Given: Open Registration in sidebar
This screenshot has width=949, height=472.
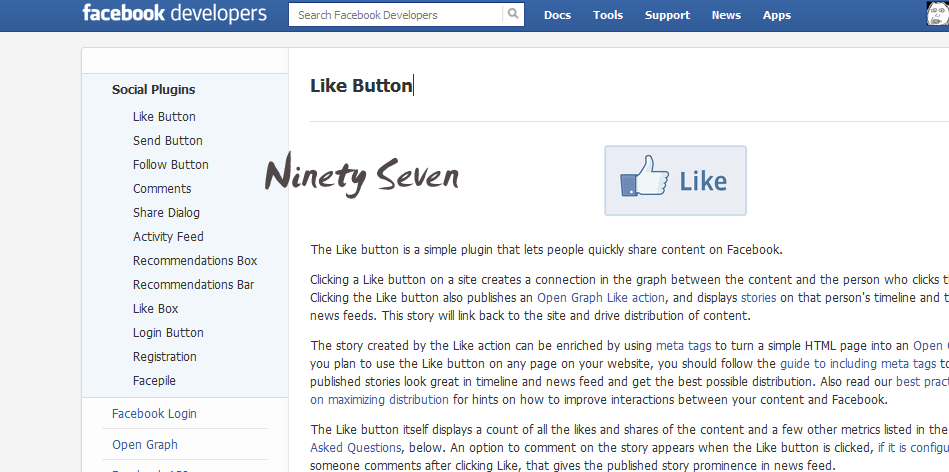Looking at the screenshot, I should pyautogui.click(x=165, y=357).
